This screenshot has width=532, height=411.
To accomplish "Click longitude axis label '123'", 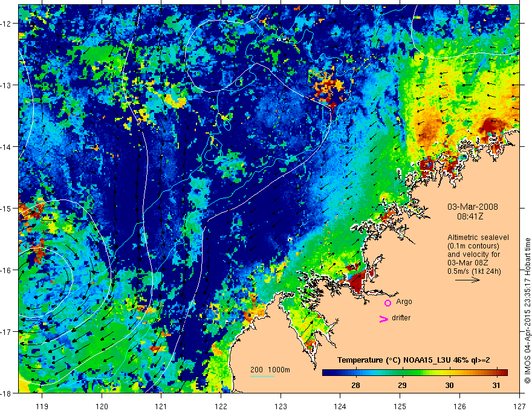I will pyautogui.click(x=281, y=406).
